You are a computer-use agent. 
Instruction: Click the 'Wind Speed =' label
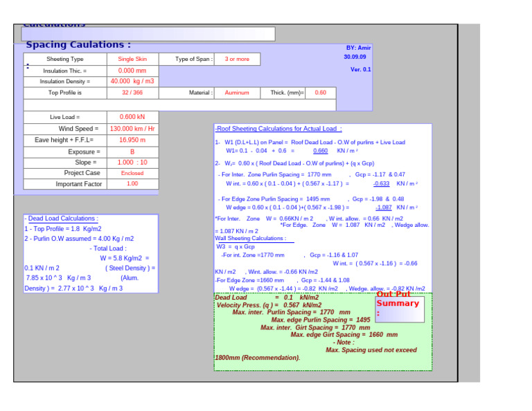click(x=65, y=129)
